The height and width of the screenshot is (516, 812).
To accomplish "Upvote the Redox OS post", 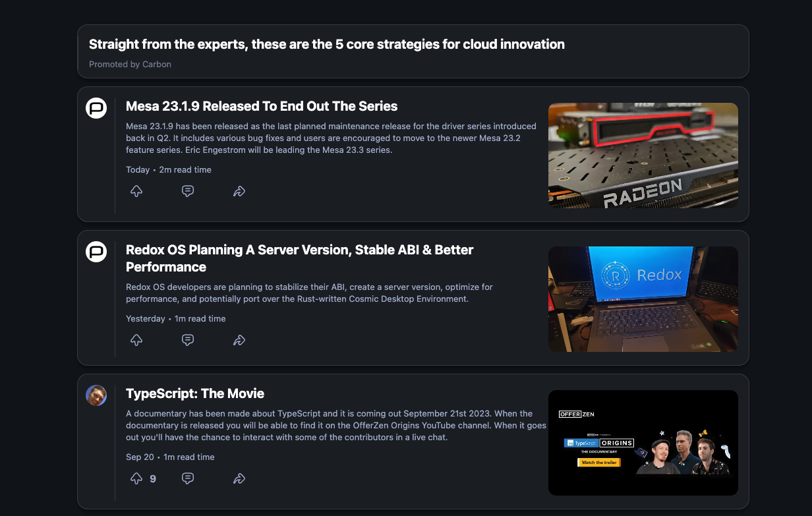I will tap(136, 340).
